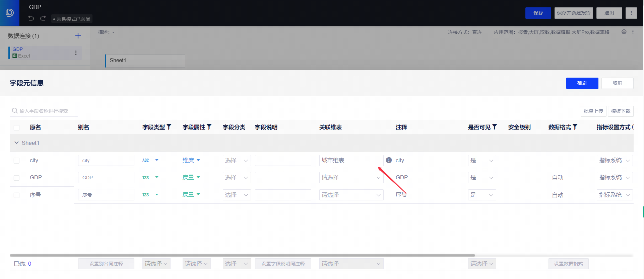Open the top-right more options menu
Screen dimensions: 644x279
631,13
